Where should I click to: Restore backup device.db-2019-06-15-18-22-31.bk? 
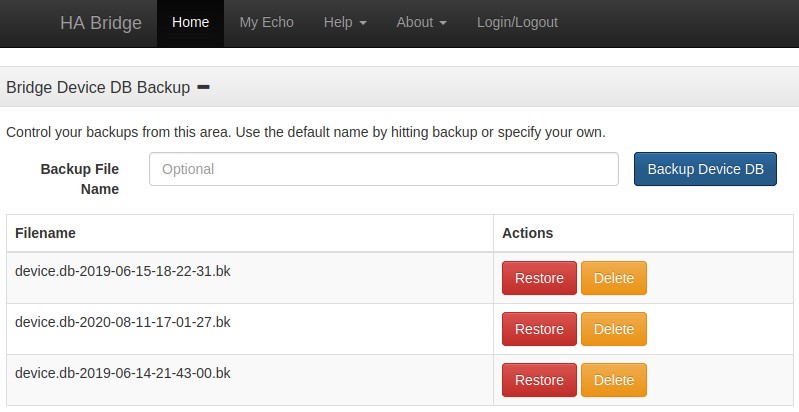(x=539, y=278)
